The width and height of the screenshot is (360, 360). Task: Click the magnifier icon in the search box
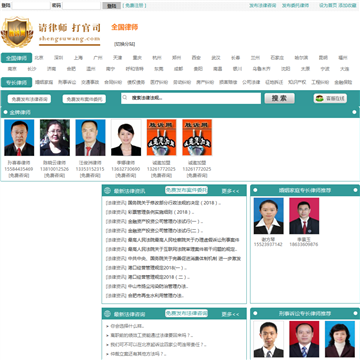coord(125,98)
